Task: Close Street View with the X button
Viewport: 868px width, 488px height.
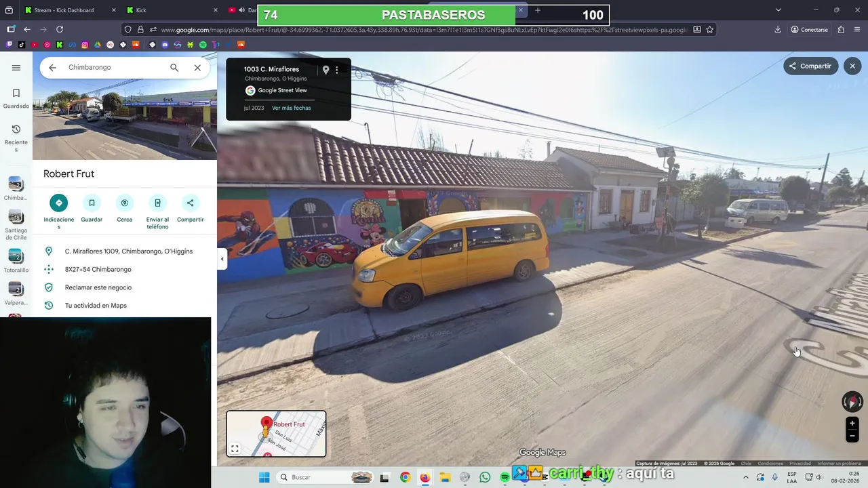Action: coord(852,66)
